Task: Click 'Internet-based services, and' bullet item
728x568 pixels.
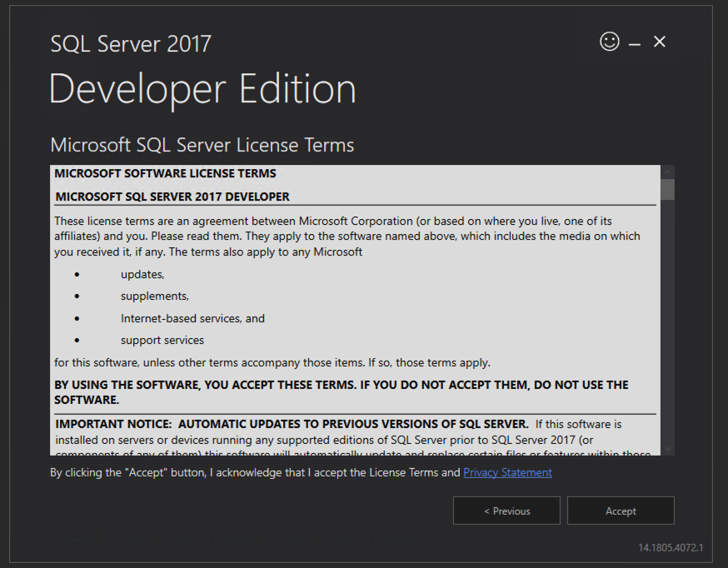Action: click(x=192, y=318)
